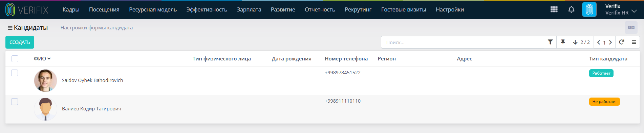Focus the Поиск search field
This screenshot has width=644, height=133.
pos(463,42)
